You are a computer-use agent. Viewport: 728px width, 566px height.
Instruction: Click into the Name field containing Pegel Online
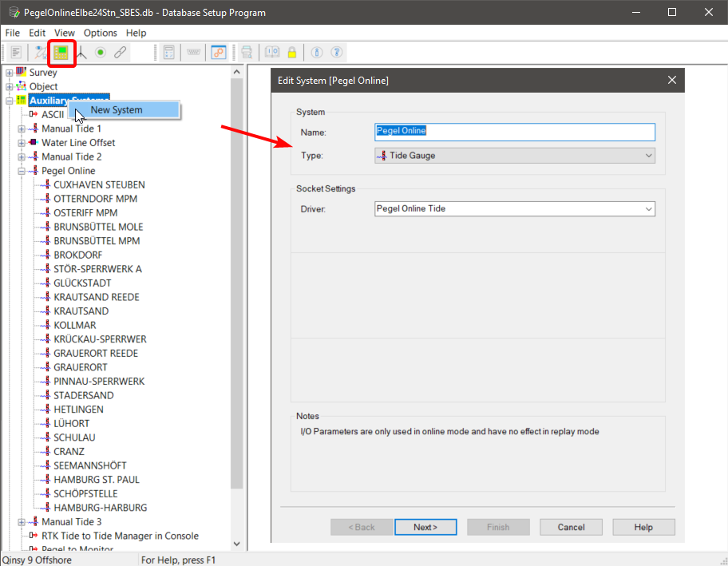pos(514,132)
